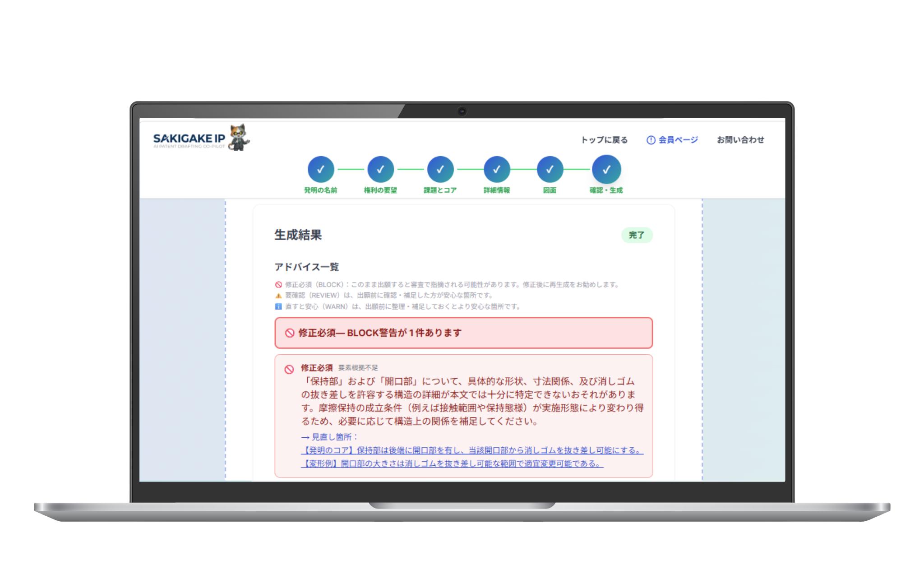Screen dimensions: 924x588
Task: Open トップに戻る navigation item
Action: pos(604,140)
